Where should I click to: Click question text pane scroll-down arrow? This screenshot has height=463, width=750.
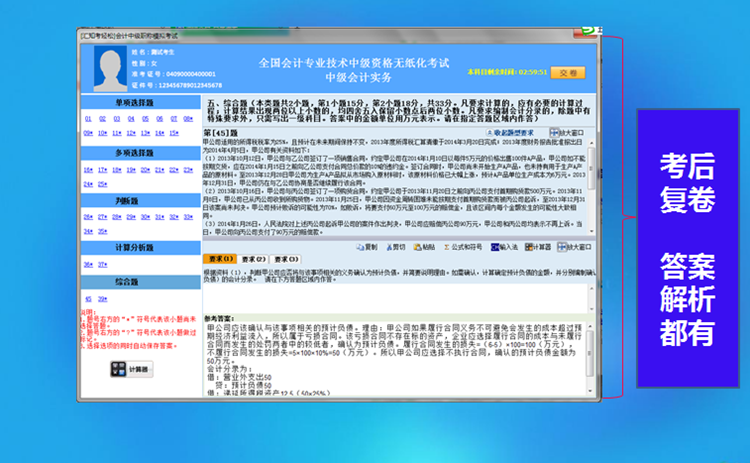(x=592, y=231)
